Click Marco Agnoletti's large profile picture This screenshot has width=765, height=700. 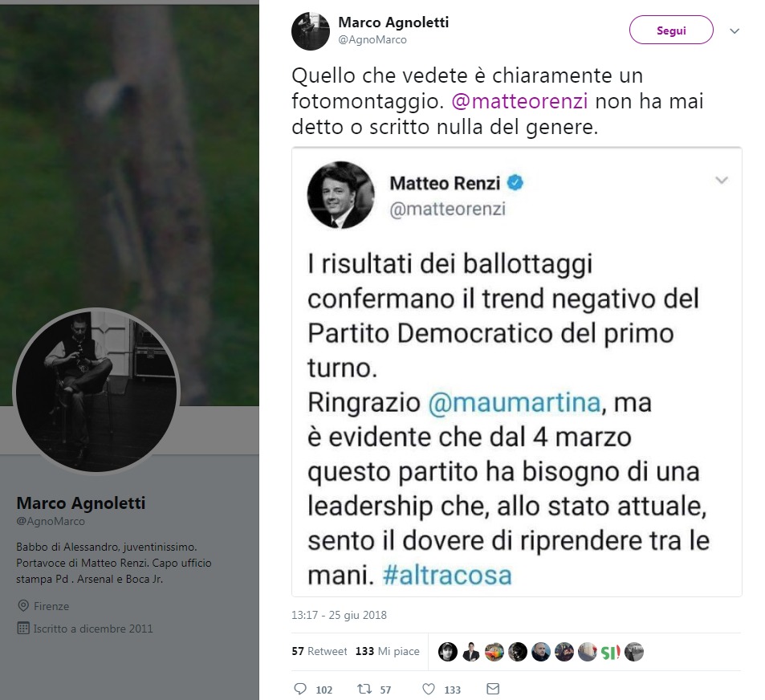(96, 391)
